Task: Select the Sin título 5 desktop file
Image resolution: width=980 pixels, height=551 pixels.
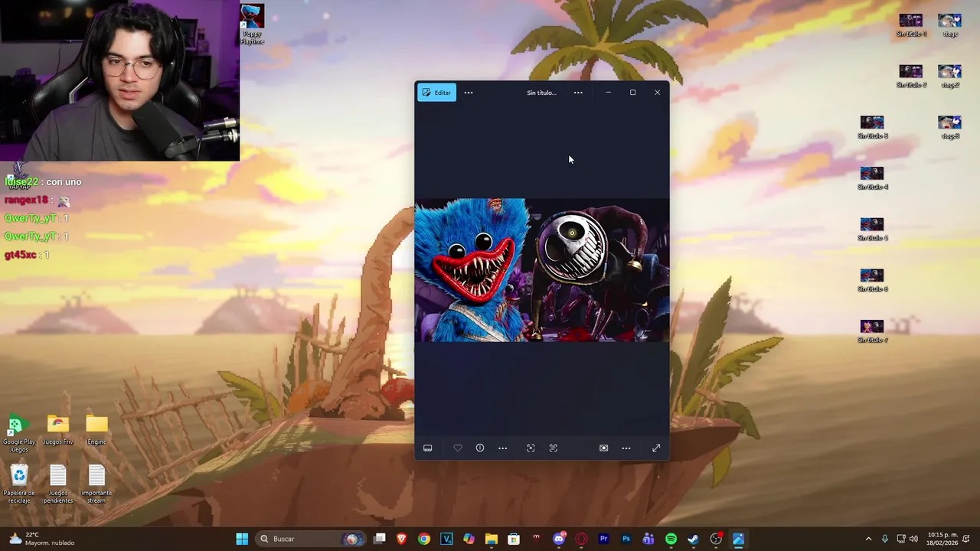Action: (x=872, y=230)
